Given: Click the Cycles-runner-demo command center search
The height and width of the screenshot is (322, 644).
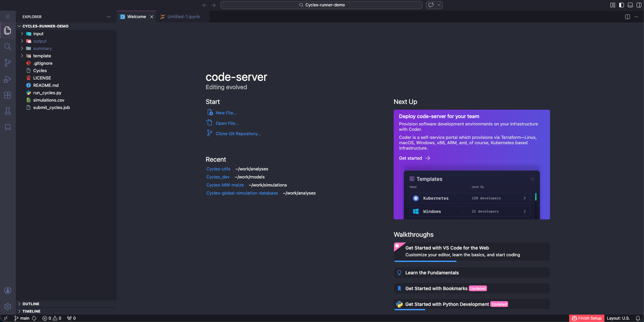Looking at the screenshot, I should (x=321, y=5).
